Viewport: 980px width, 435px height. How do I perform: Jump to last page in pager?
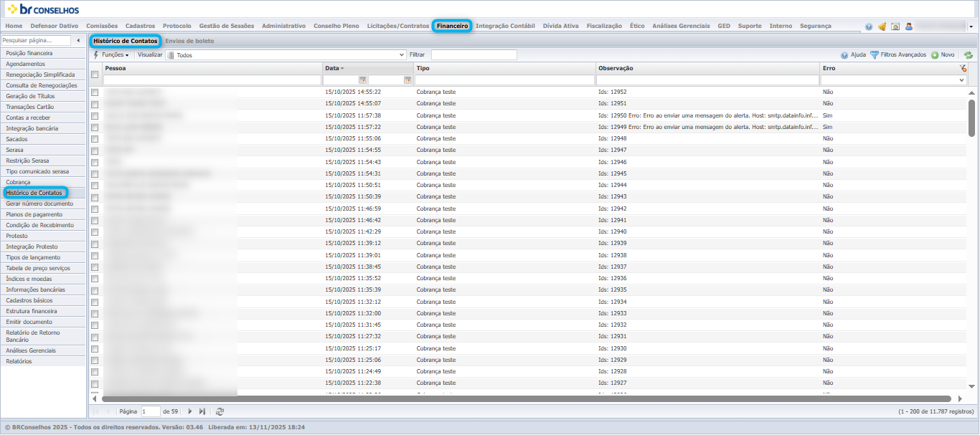[x=202, y=411]
